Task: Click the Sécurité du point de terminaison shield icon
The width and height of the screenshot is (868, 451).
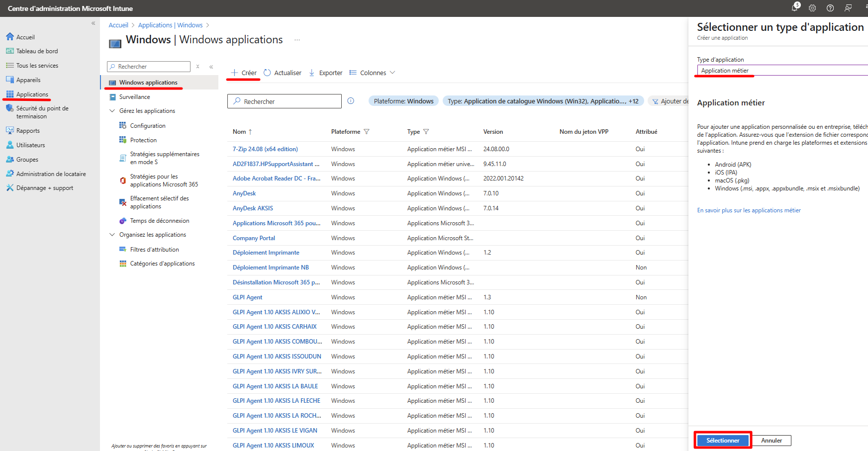Action: pos(10,108)
